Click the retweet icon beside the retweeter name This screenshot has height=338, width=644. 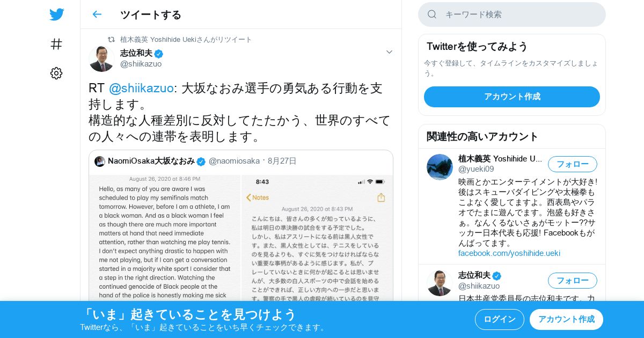(112, 40)
